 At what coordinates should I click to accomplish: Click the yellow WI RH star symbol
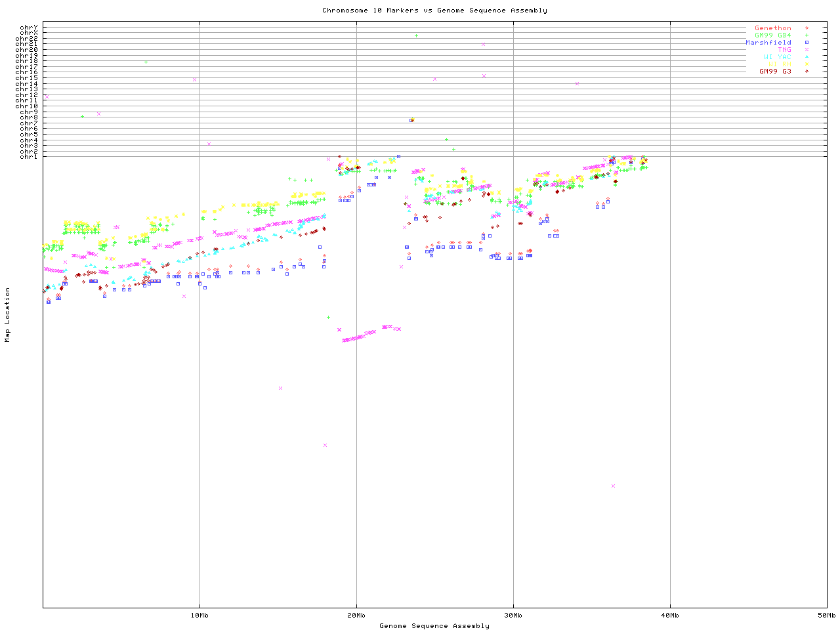pos(807,64)
